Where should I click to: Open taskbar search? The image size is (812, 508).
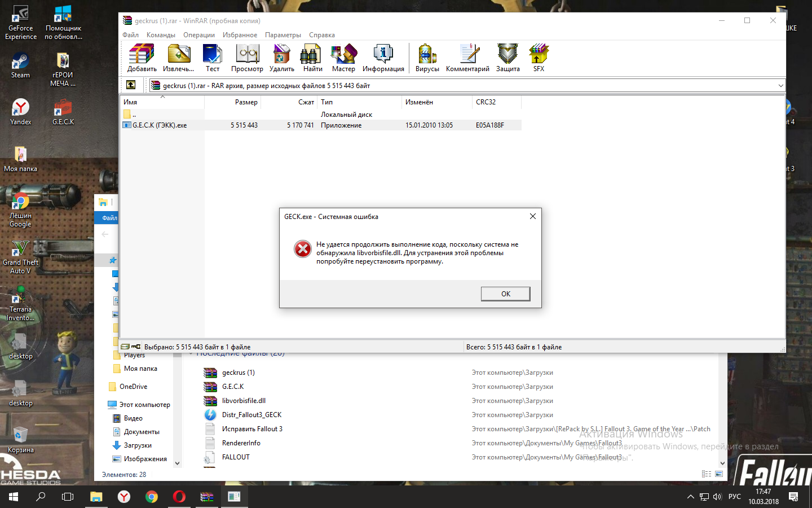(x=41, y=497)
